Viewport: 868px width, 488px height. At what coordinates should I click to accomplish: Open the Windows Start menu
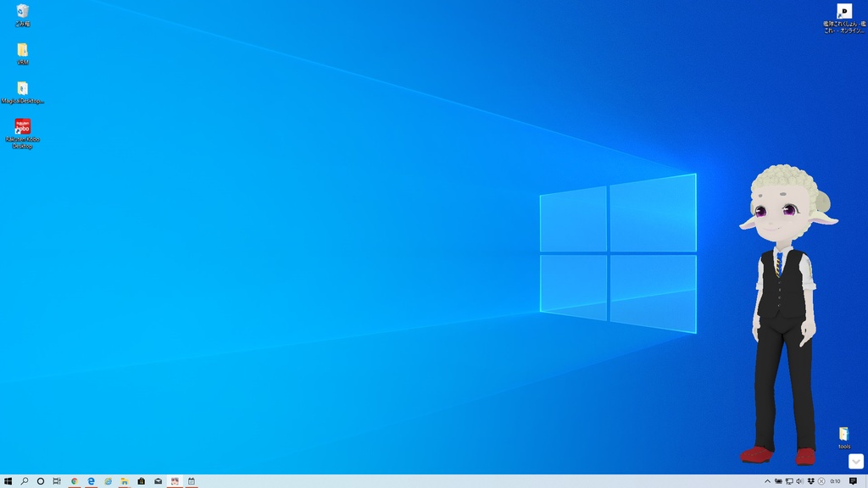point(8,481)
